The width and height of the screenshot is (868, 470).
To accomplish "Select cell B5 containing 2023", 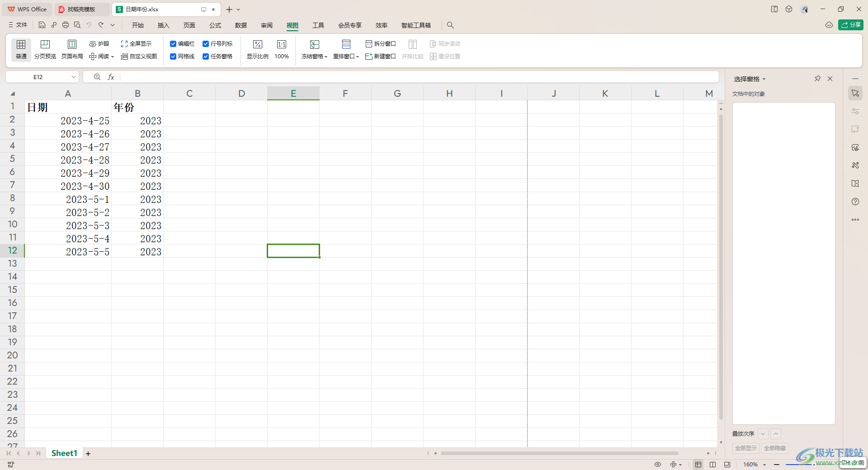I will click(137, 160).
